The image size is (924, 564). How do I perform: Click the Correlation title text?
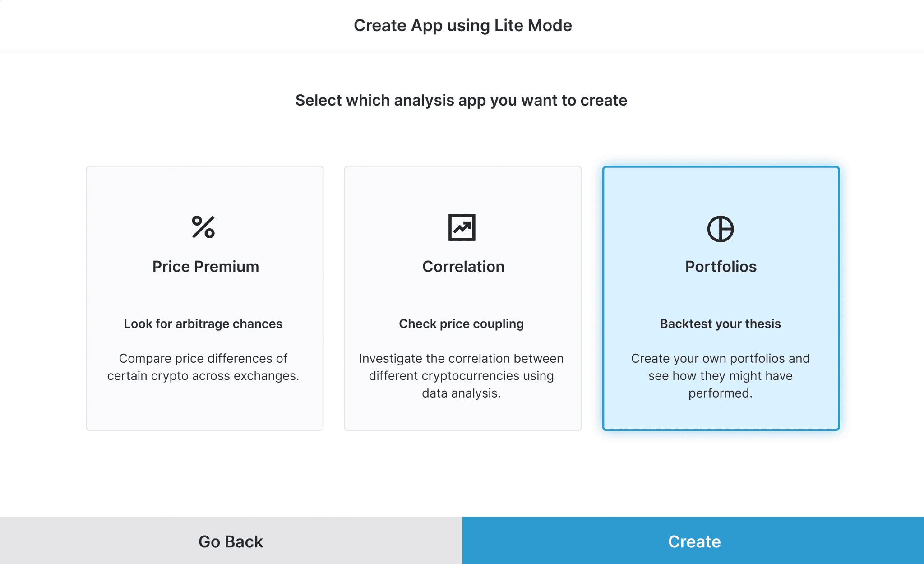point(463,266)
